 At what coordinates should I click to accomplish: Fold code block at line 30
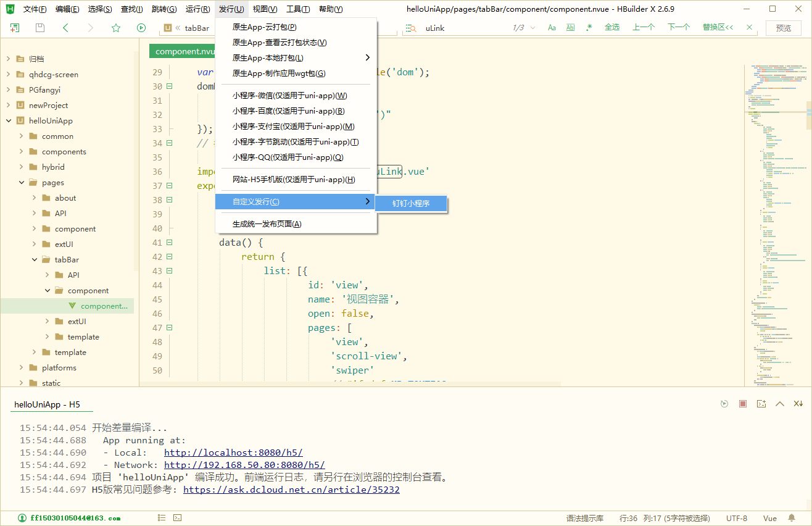[x=169, y=86]
